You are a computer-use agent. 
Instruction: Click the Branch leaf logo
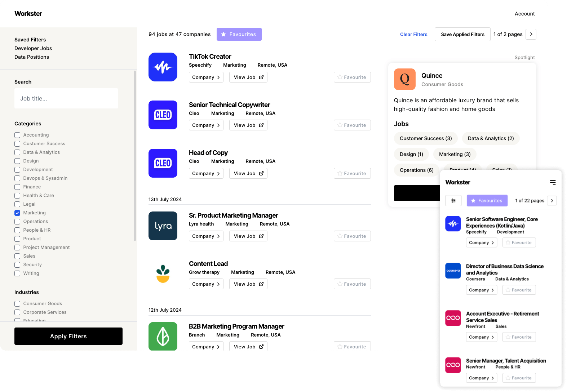[163, 336]
